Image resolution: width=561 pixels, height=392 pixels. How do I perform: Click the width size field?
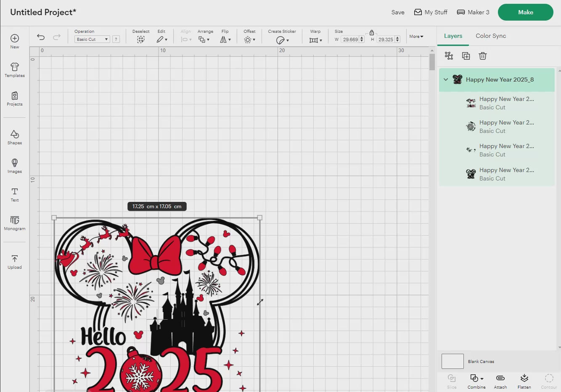click(350, 40)
